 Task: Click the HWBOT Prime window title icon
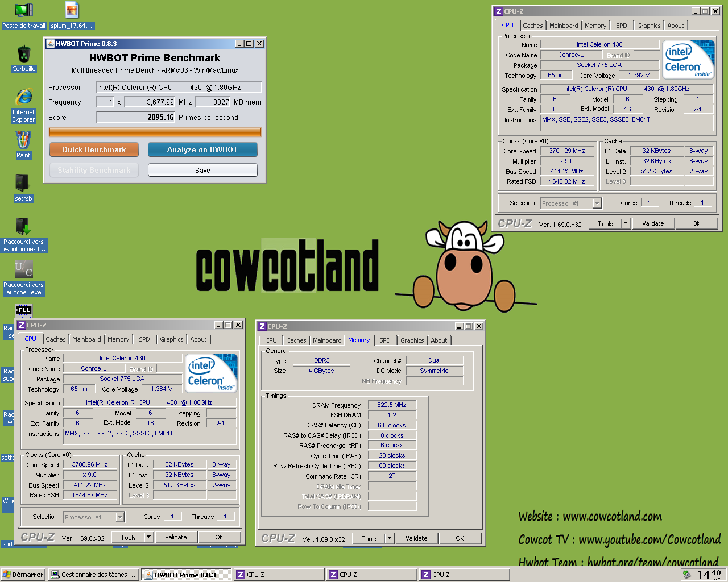[x=50, y=44]
